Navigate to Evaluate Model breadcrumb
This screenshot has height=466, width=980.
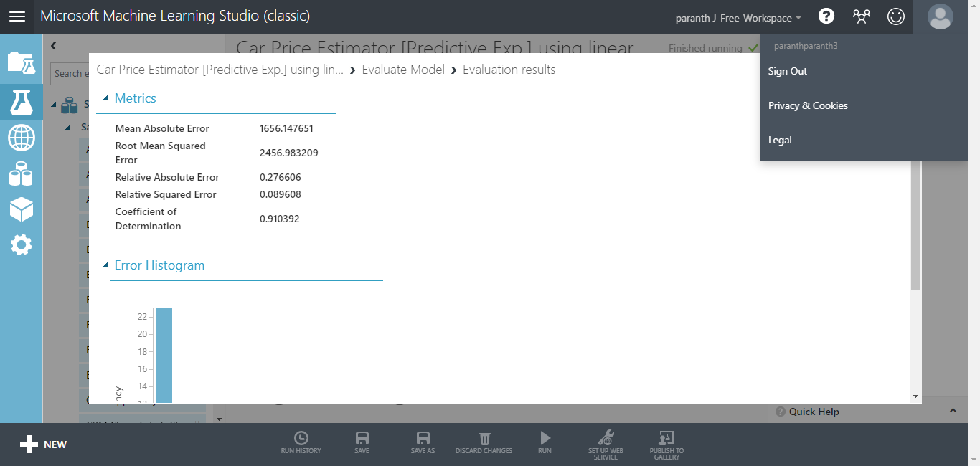click(x=403, y=70)
